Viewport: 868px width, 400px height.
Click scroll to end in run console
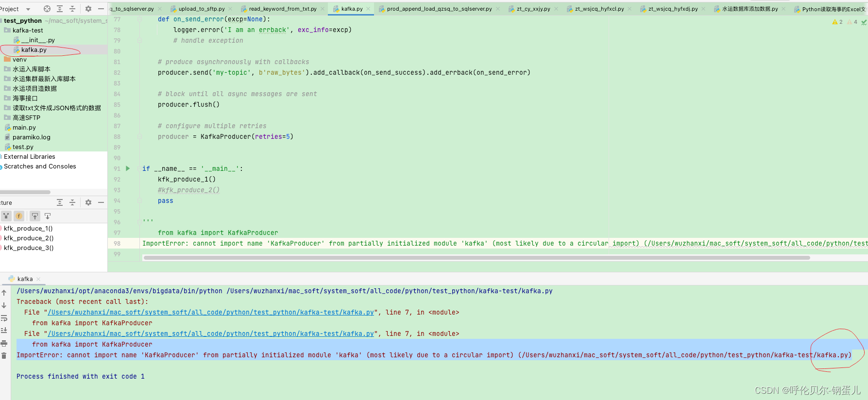tap(4, 331)
